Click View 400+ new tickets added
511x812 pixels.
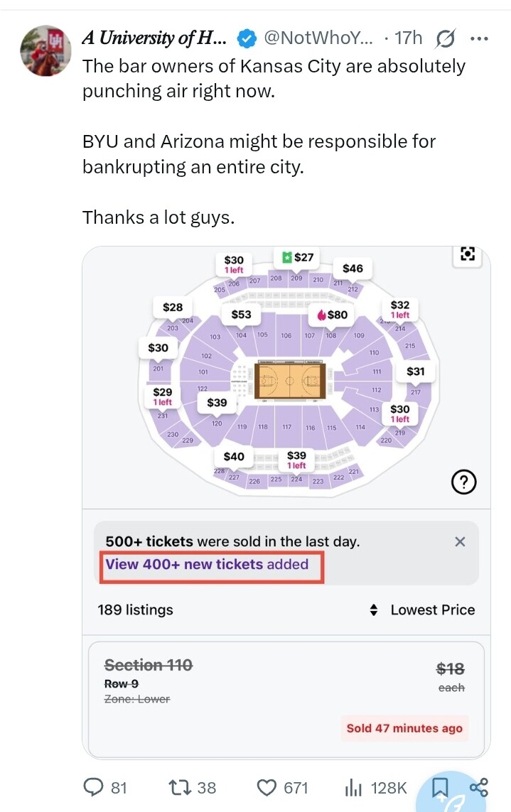pyautogui.click(x=208, y=565)
